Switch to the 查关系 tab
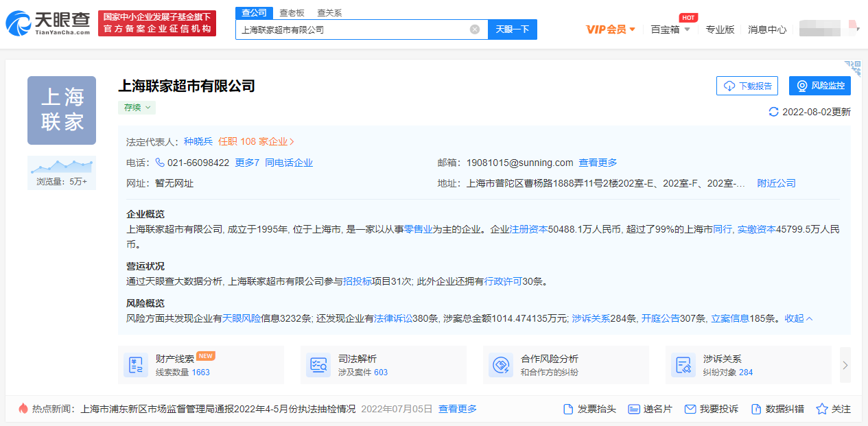The image size is (868, 426). [x=329, y=13]
